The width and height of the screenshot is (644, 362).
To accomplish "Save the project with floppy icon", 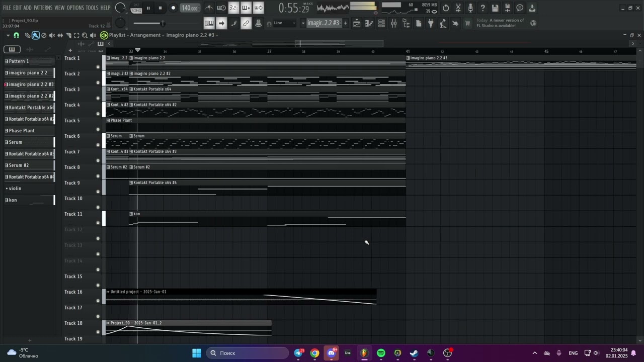I will point(495,8).
